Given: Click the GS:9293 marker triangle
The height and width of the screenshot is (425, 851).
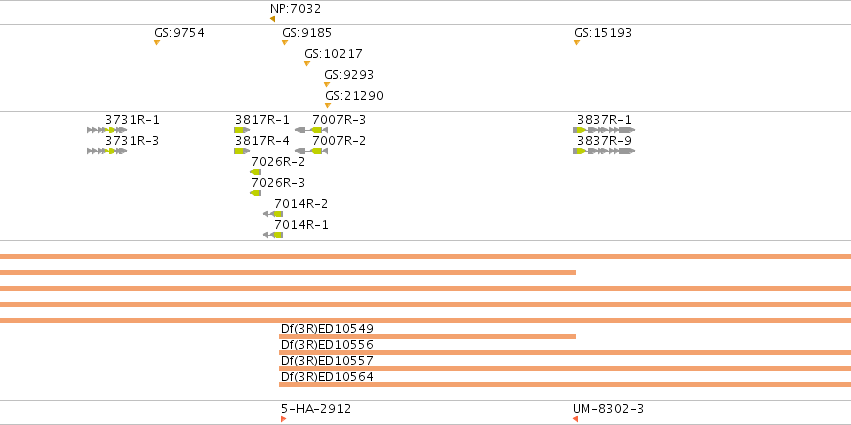Looking at the screenshot, I should pyautogui.click(x=327, y=84).
